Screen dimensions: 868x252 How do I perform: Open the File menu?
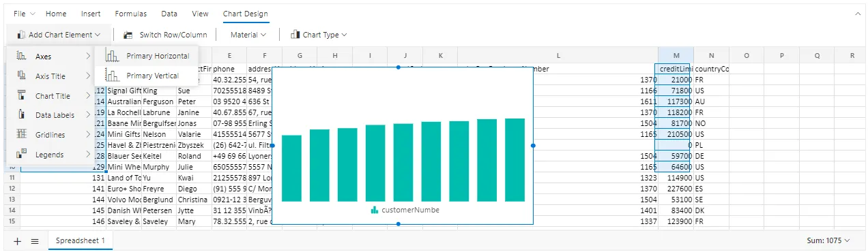(25, 14)
